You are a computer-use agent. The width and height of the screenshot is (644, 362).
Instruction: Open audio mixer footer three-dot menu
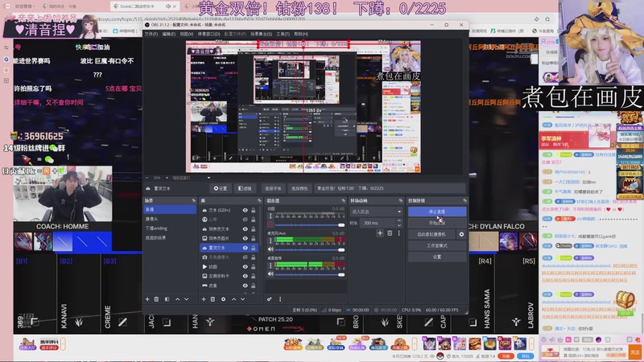(x=280, y=299)
